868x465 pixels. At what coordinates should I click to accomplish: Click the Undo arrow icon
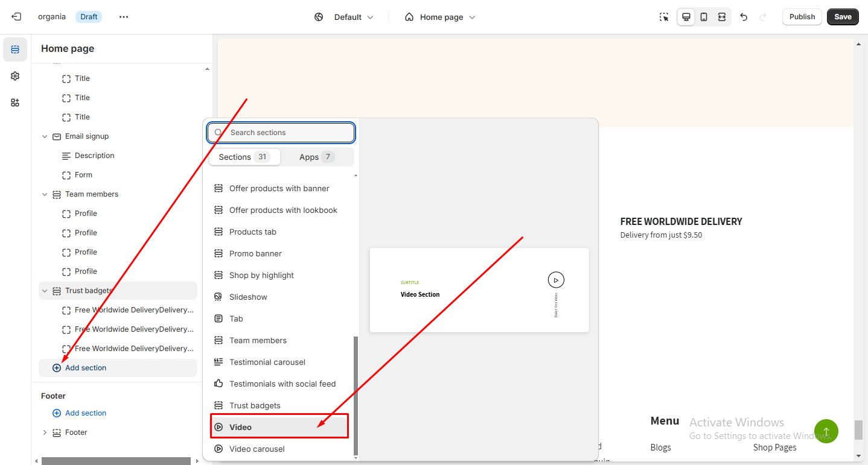[744, 17]
